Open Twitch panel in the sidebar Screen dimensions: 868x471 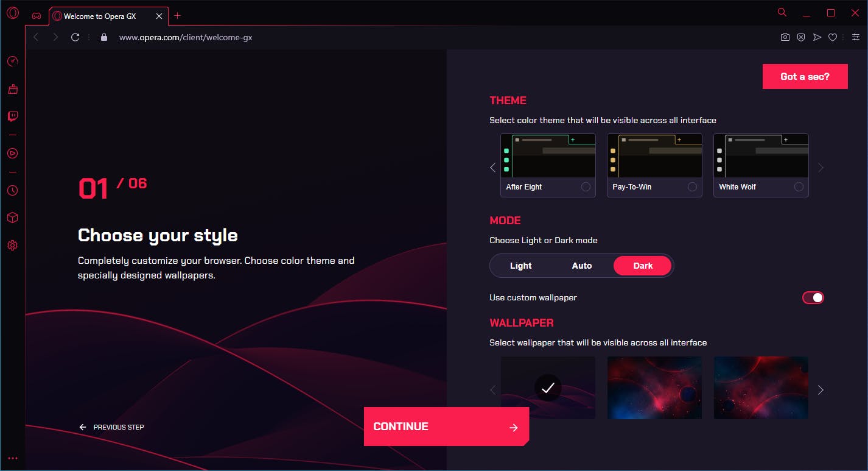(12, 116)
